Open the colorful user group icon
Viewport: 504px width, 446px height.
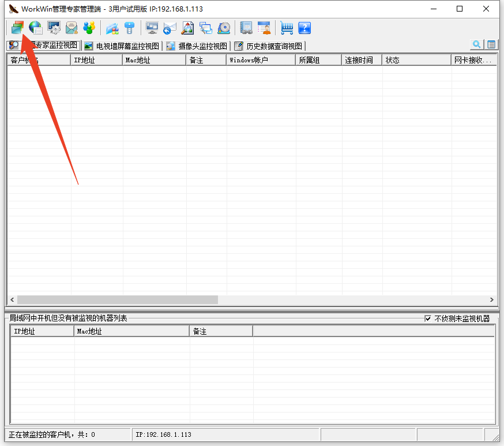click(x=89, y=28)
